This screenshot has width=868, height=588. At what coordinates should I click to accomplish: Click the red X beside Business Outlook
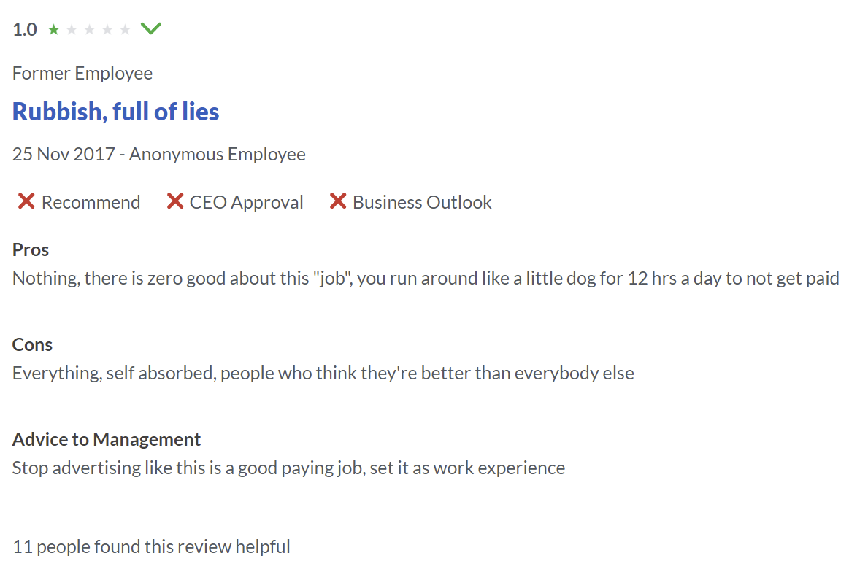338,201
